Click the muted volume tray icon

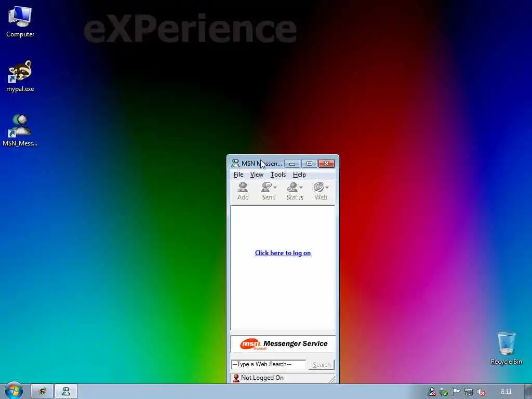pyautogui.click(x=481, y=392)
